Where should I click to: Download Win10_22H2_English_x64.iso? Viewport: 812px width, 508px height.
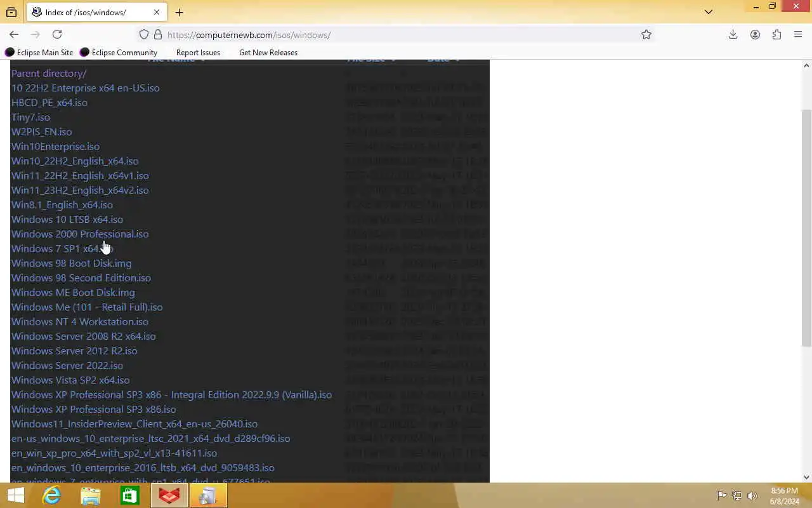coord(75,161)
